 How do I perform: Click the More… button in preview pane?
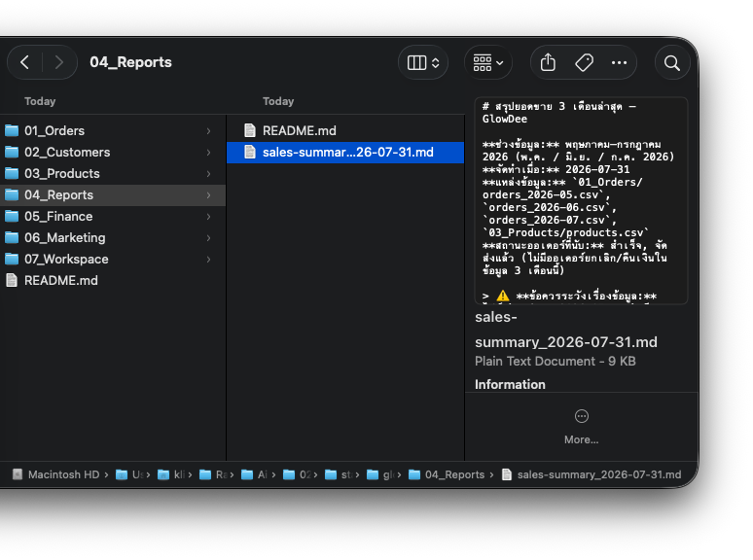click(581, 427)
